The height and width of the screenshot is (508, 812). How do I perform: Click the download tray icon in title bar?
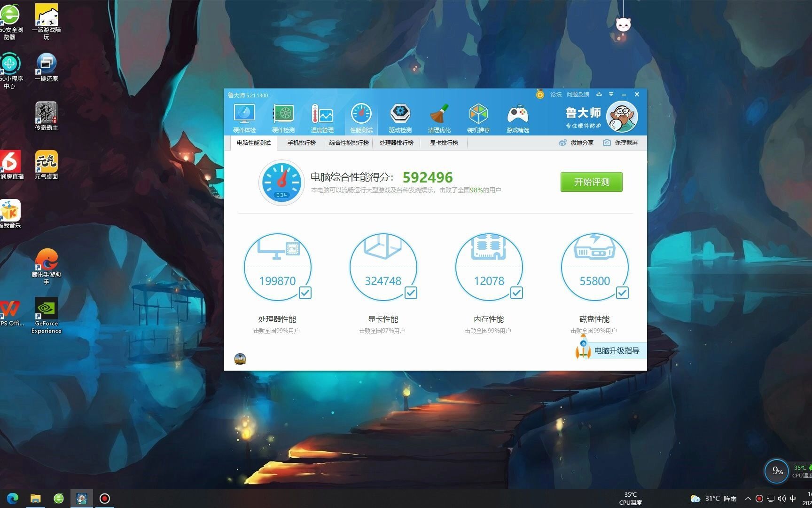(x=599, y=94)
